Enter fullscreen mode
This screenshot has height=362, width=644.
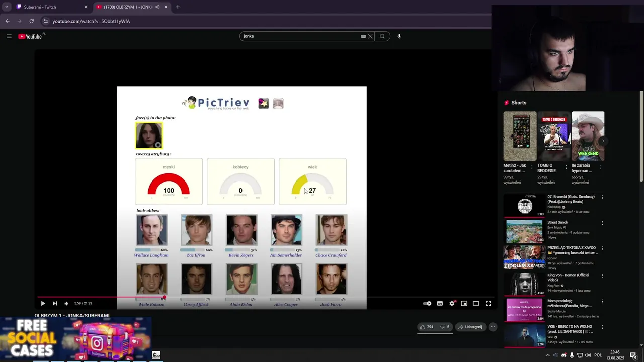[488, 303]
